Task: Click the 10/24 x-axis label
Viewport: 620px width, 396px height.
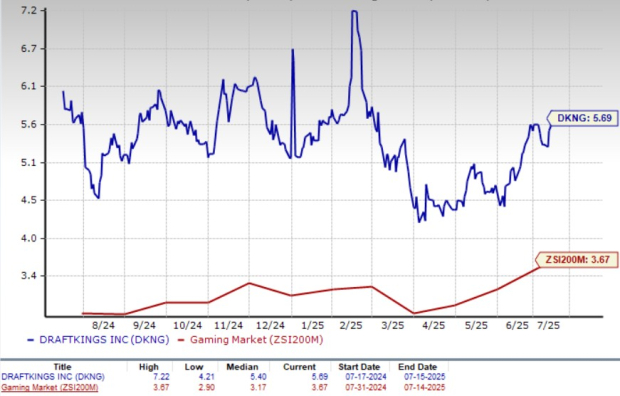Action: point(187,326)
